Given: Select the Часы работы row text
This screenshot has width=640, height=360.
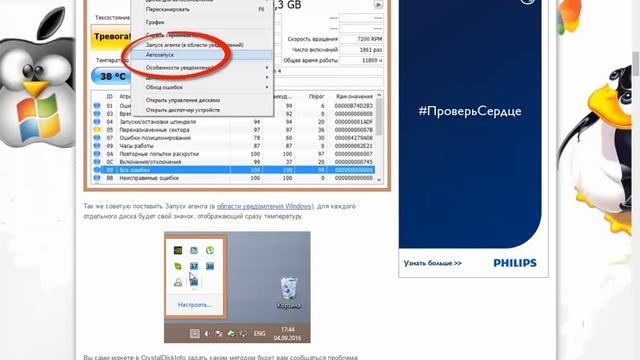Looking at the screenshot, I should (x=136, y=146).
